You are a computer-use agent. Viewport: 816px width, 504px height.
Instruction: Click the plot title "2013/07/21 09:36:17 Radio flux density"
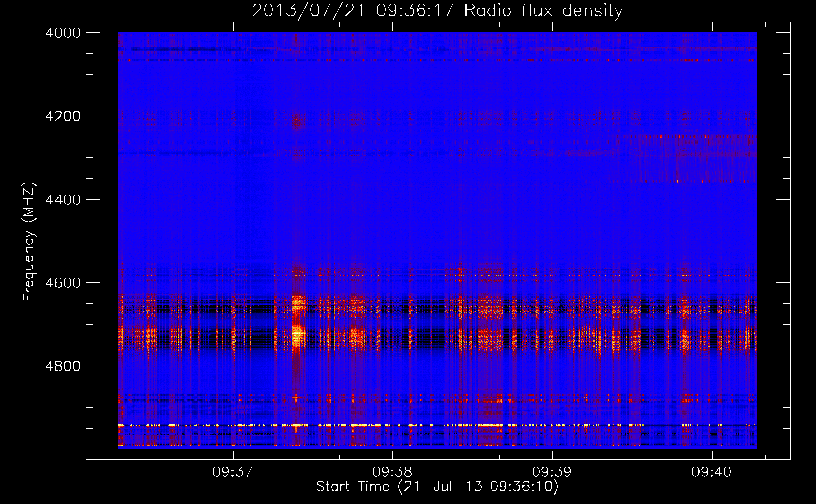pyautogui.click(x=437, y=11)
